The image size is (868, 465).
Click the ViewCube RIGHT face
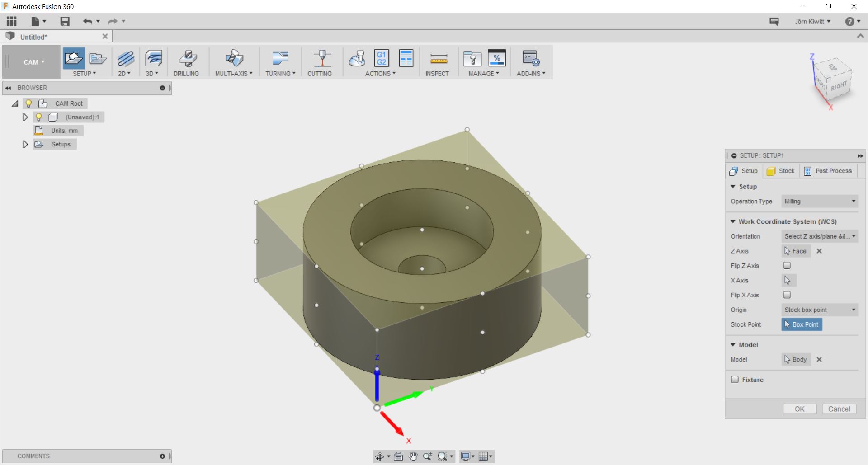(839, 86)
